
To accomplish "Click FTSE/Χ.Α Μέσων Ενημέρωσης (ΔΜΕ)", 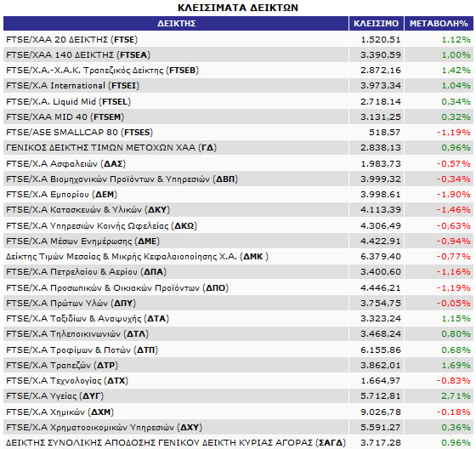I will point(83,242).
